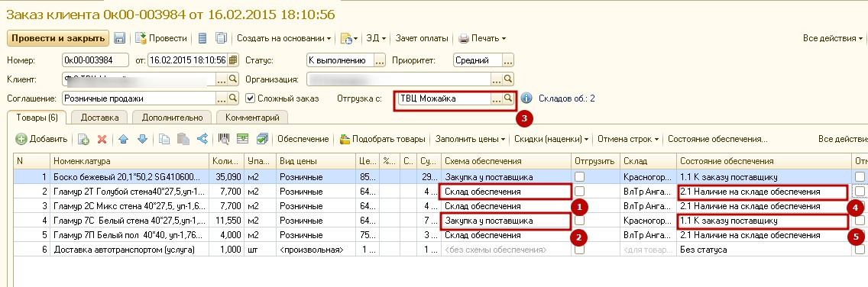868x287 pixels.
Task: Select Без статуса cell
Action: click(765, 250)
